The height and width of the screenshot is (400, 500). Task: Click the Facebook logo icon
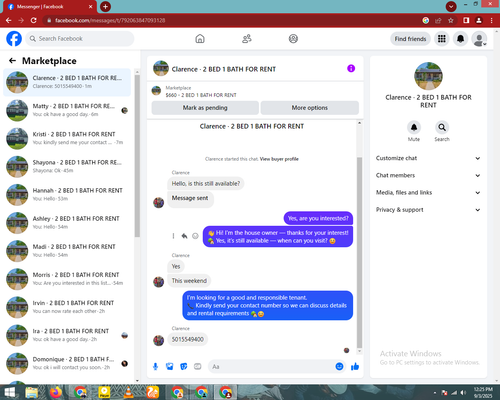pos(14,39)
